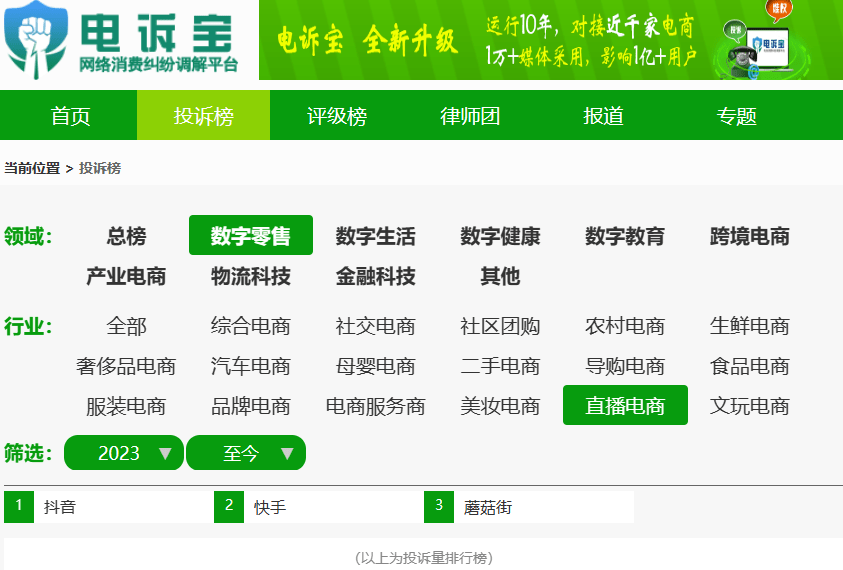
Task: Expand the 至今 end-date dropdown
Action: tap(246, 453)
